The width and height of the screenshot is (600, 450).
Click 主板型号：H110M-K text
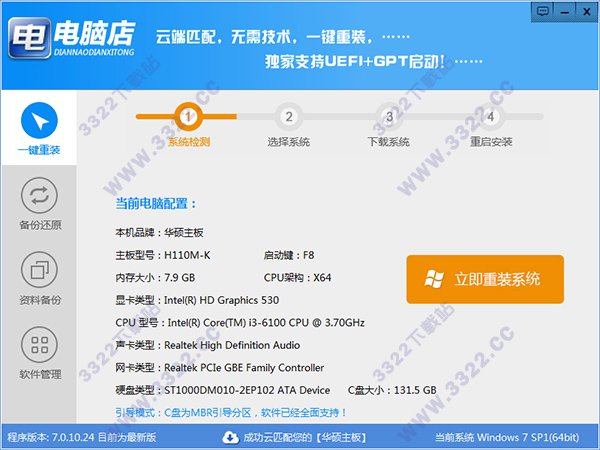coord(163,255)
